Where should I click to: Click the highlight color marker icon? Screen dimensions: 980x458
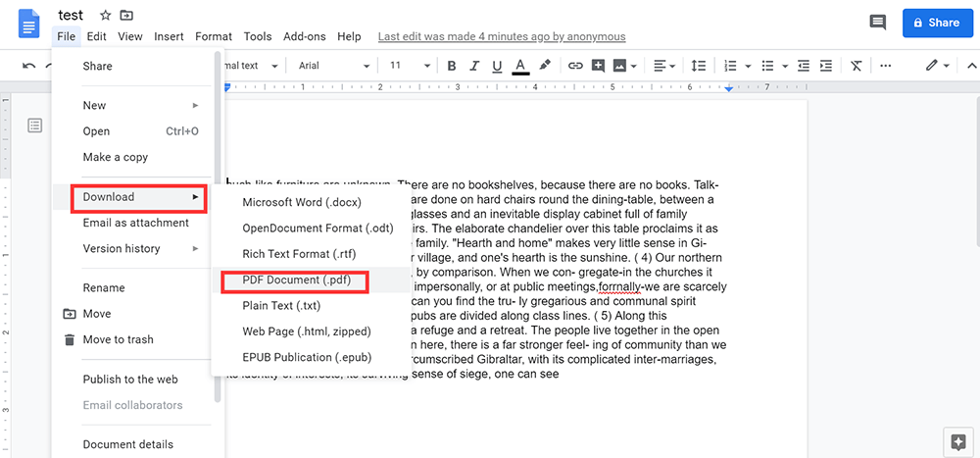coord(545,66)
